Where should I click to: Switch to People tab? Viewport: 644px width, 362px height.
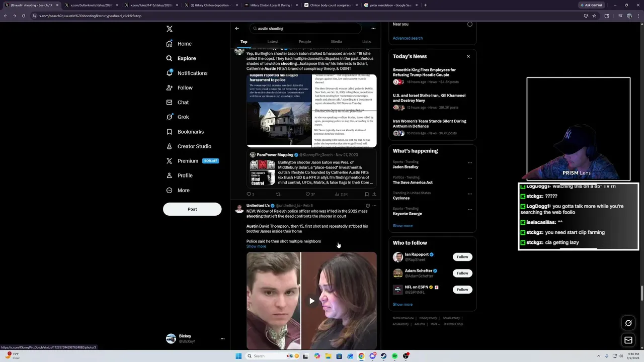pyautogui.click(x=305, y=42)
